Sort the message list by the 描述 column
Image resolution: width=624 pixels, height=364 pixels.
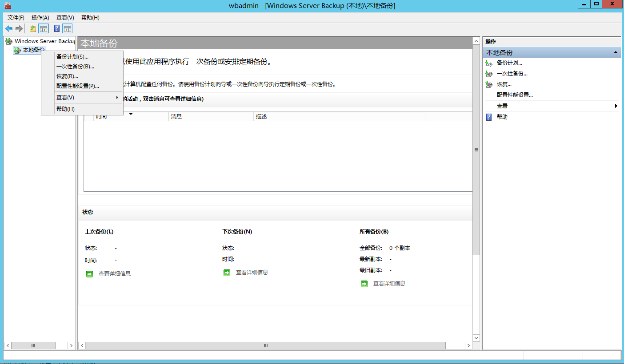[x=339, y=117]
